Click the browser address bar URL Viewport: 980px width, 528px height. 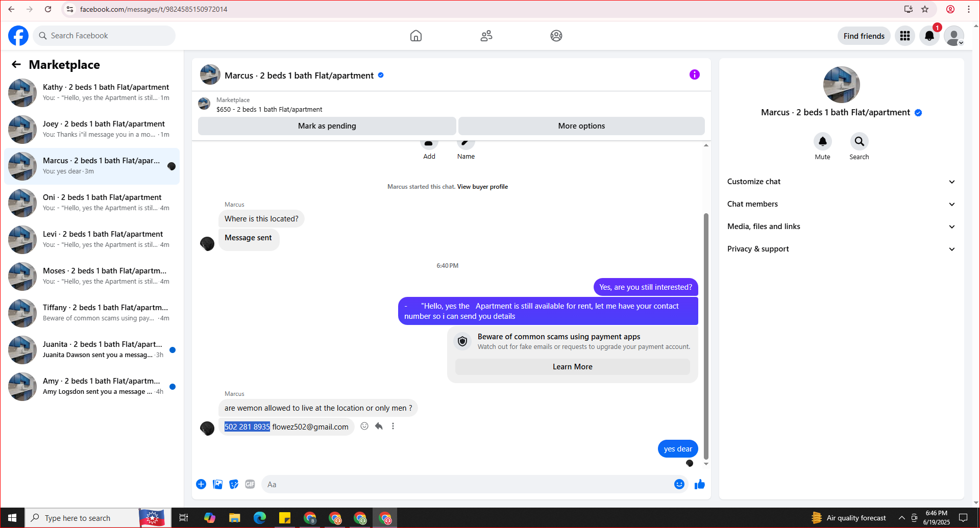(x=154, y=9)
